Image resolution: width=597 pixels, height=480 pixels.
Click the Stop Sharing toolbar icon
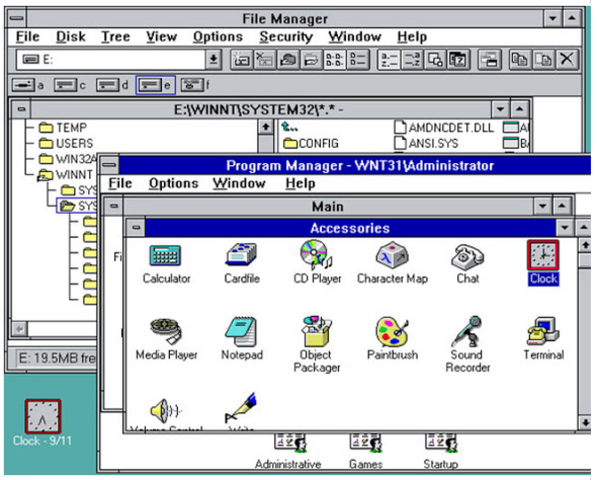(311, 60)
